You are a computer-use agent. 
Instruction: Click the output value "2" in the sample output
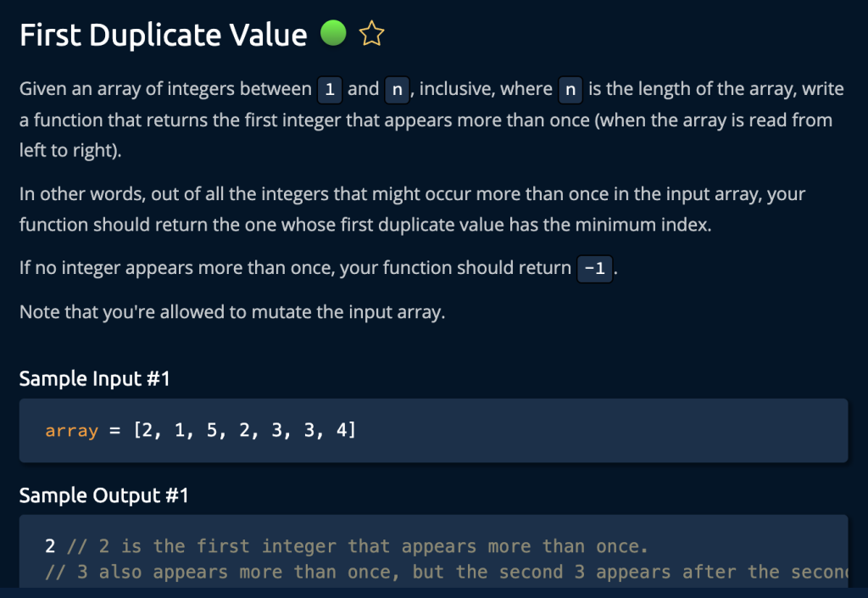50,547
